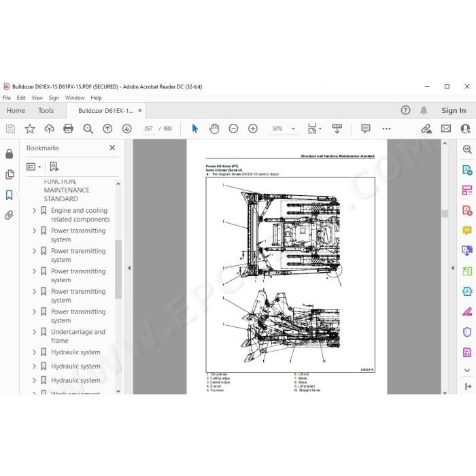Open the Window menu

[x=75, y=98]
